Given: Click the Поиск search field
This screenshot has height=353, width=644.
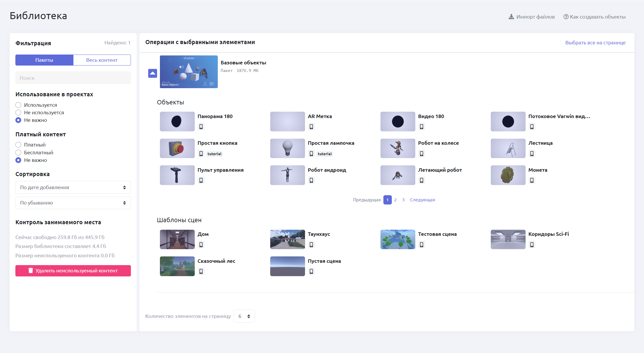Looking at the screenshot, I should (73, 78).
